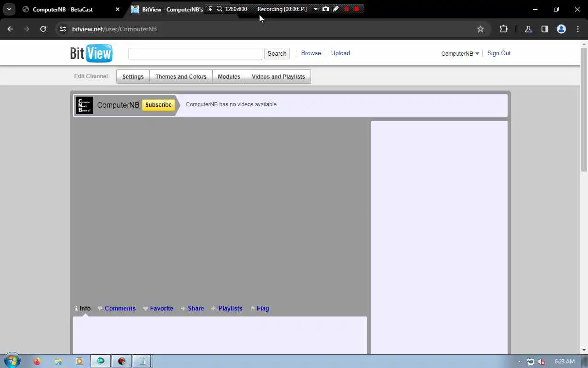Click the Sign Out link

pyautogui.click(x=499, y=53)
